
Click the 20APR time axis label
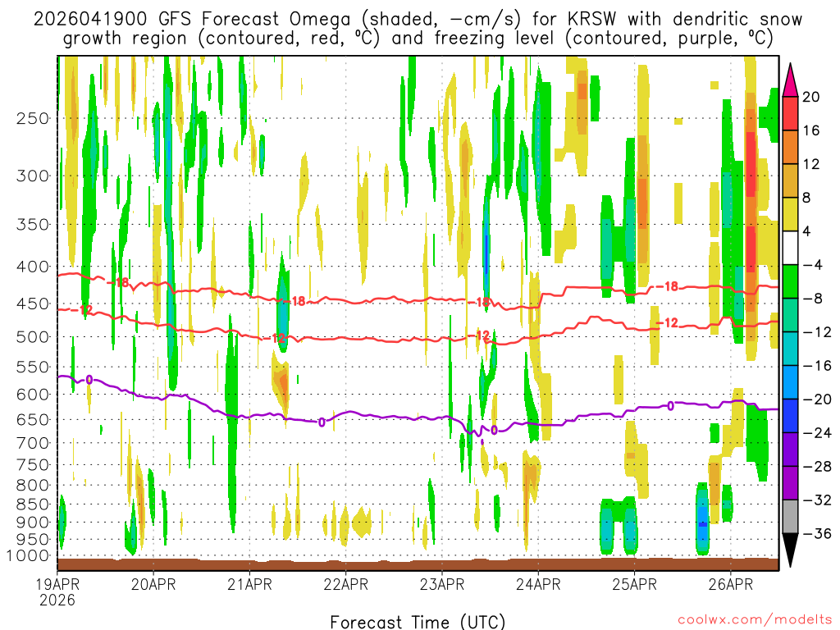153,584
